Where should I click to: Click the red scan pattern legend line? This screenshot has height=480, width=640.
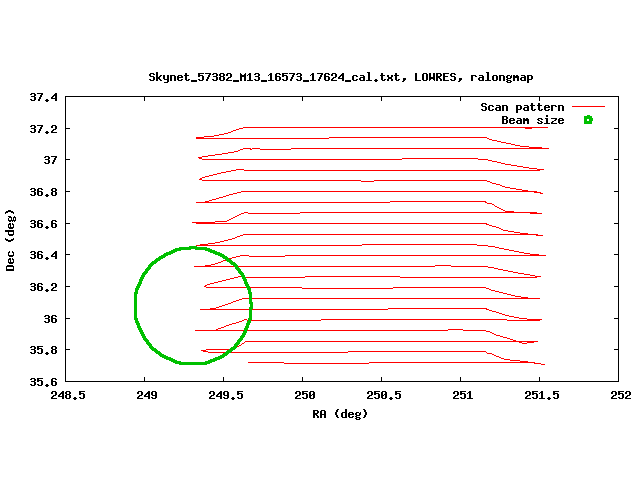coord(588,107)
